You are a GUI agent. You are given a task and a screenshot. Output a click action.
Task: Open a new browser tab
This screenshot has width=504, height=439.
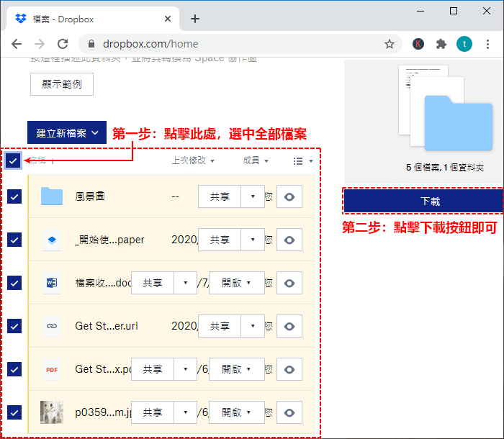(x=194, y=19)
